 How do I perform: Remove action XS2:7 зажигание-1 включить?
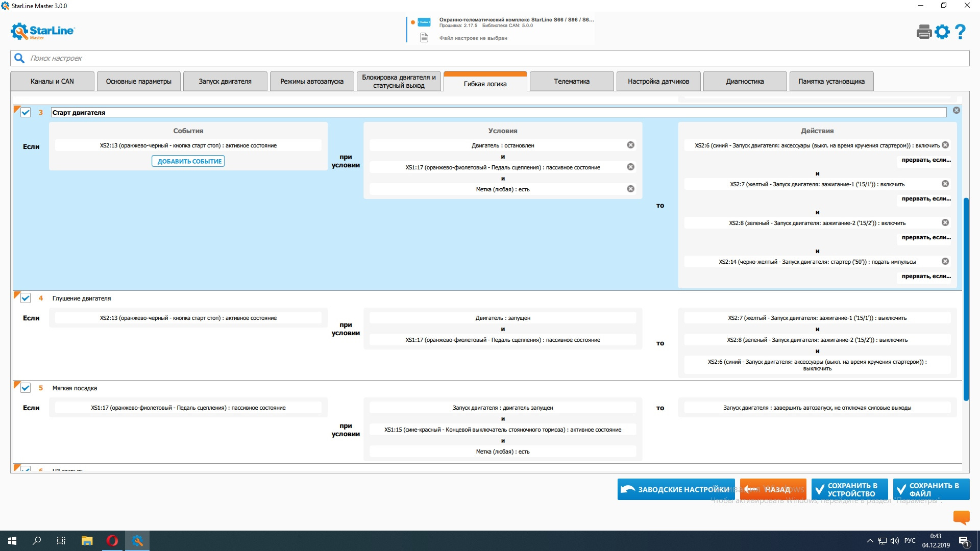(945, 184)
